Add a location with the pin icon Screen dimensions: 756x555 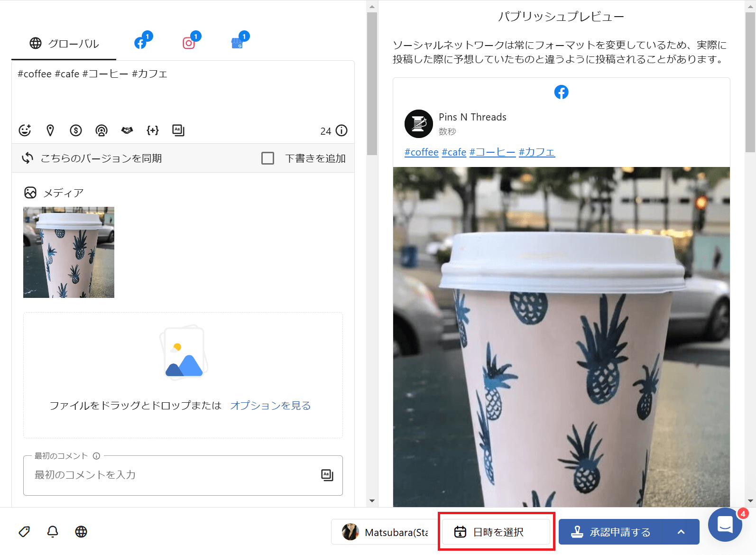pyautogui.click(x=50, y=130)
